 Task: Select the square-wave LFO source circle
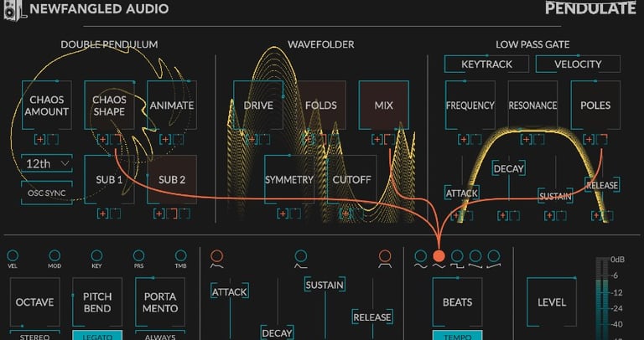(x=457, y=256)
